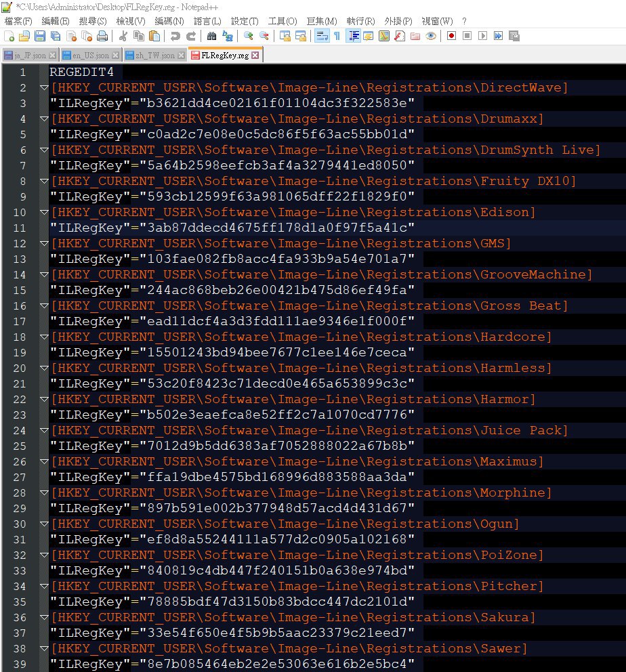Switch to the en_US.json tab
Viewport: 626px width, 672px height.
click(x=89, y=55)
